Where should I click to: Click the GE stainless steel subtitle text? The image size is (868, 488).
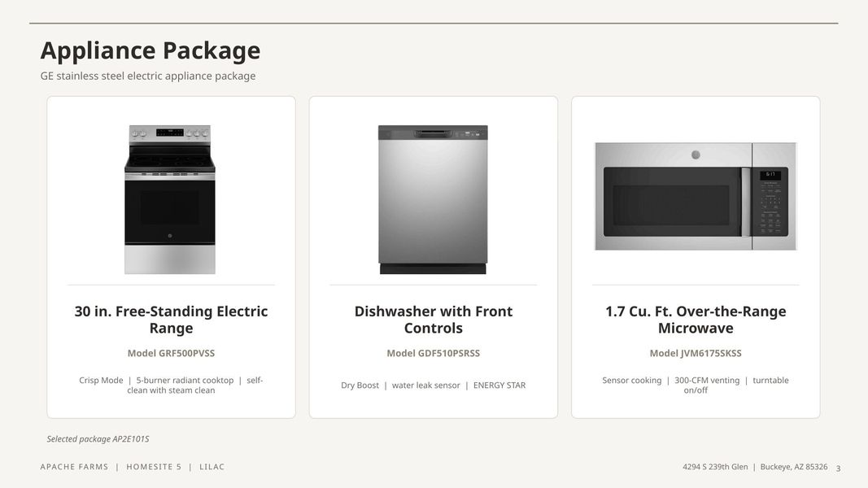[x=148, y=76]
